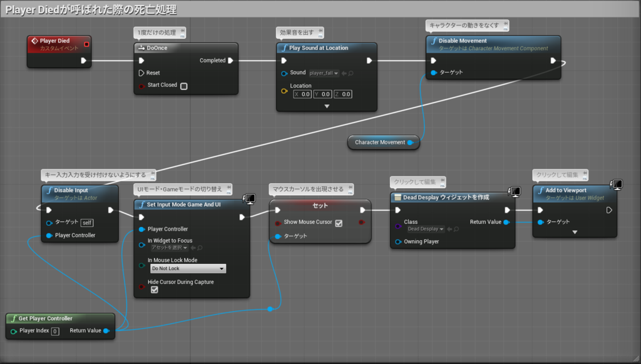Toggle the Start Closed checkbox
The width and height of the screenshot is (641, 364).
[184, 86]
